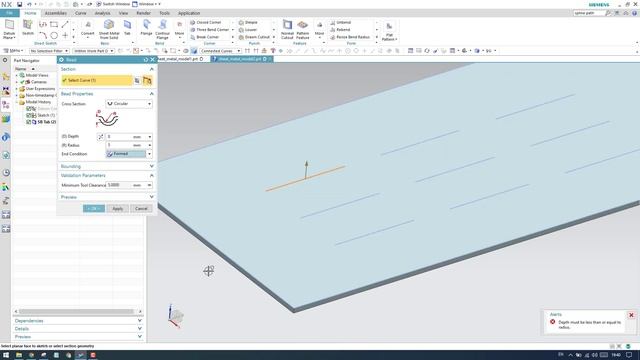
Task: Select the Contour Flange tool
Action: click(162, 29)
